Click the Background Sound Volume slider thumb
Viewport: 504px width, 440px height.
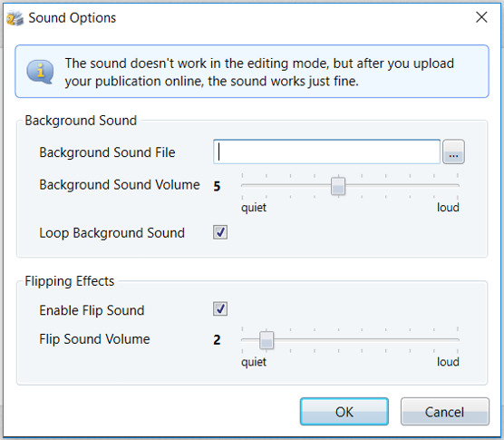(x=338, y=186)
